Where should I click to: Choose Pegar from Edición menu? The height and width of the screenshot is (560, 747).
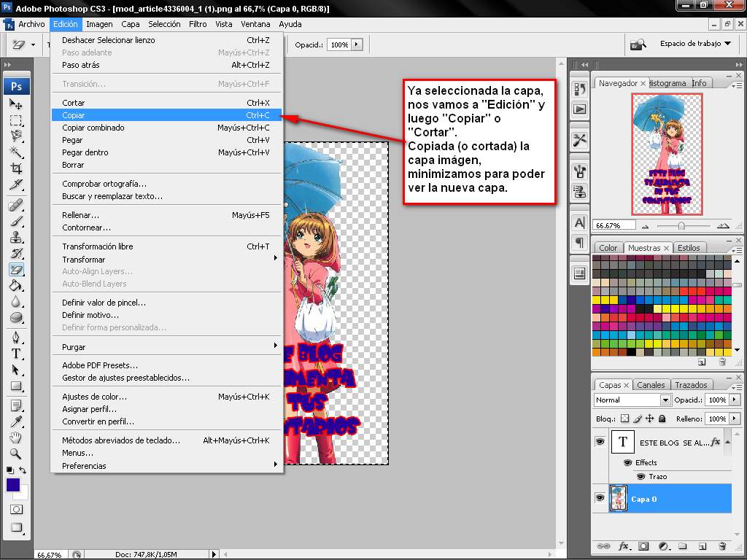[x=166, y=140]
